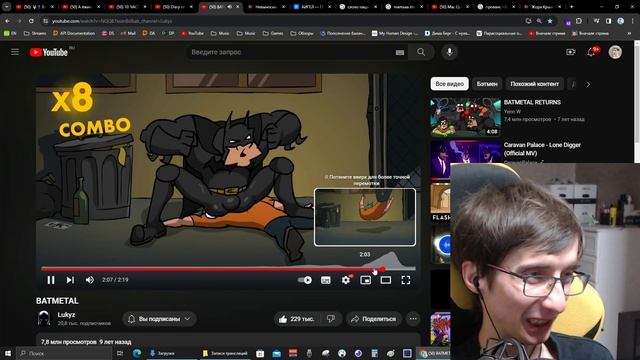This screenshot has height=360, width=640.
Task: Click the taskbar Поиск search box
Action: point(64,353)
